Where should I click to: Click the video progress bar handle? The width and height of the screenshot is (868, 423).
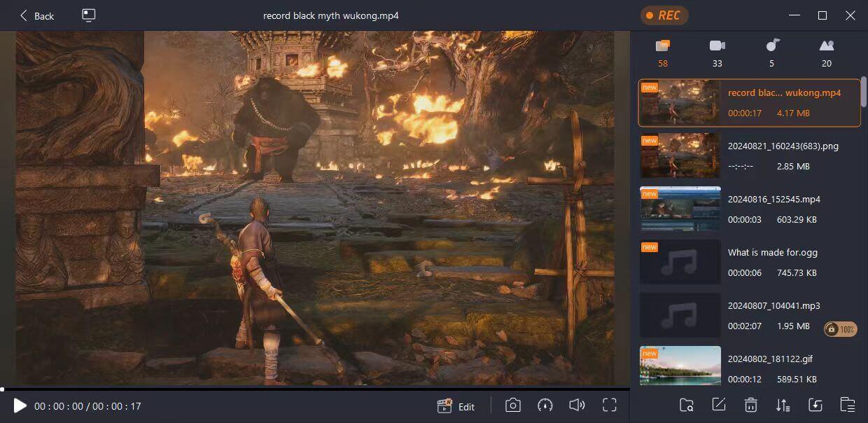pos(2,389)
